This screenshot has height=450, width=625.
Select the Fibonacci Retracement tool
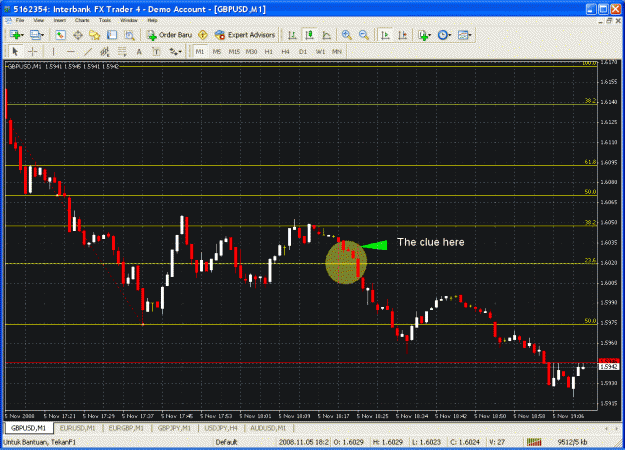pyautogui.click(x=122, y=51)
